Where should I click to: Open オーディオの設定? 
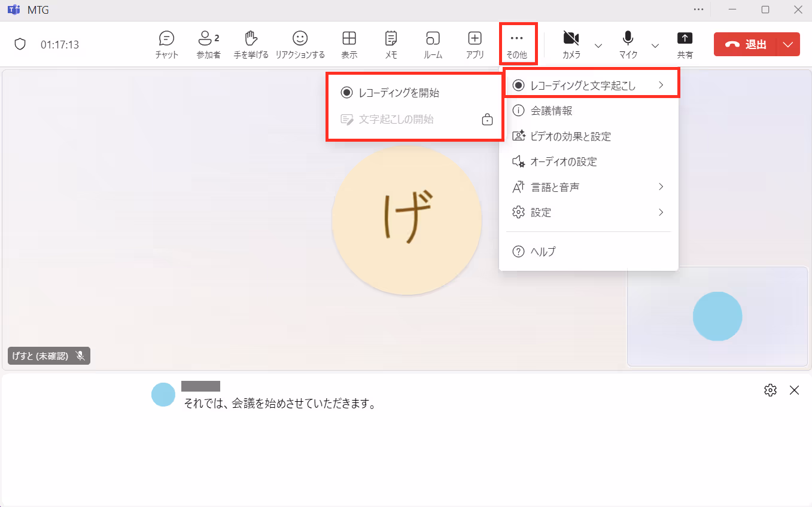[x=589, y=161]
